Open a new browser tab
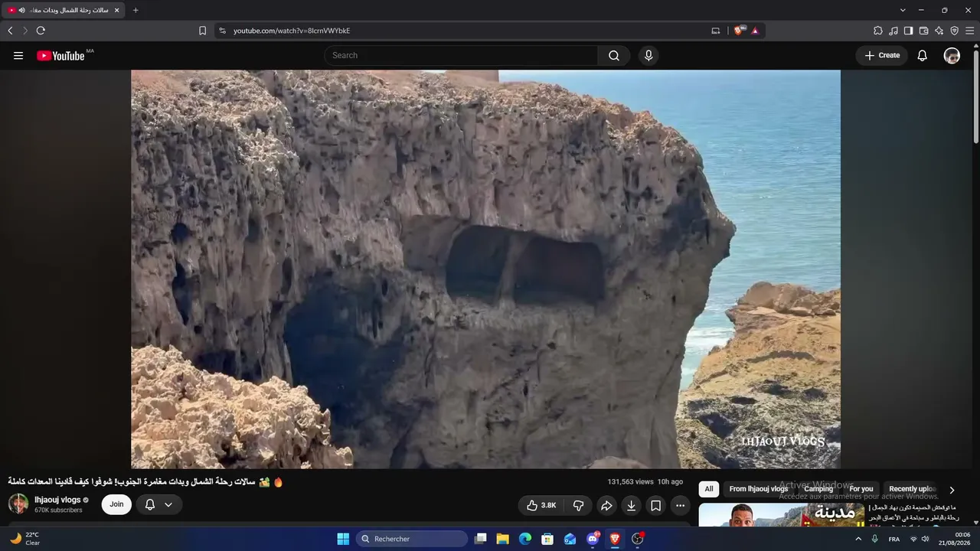Viewport: 980px width, 551px height. pos(136,10)
